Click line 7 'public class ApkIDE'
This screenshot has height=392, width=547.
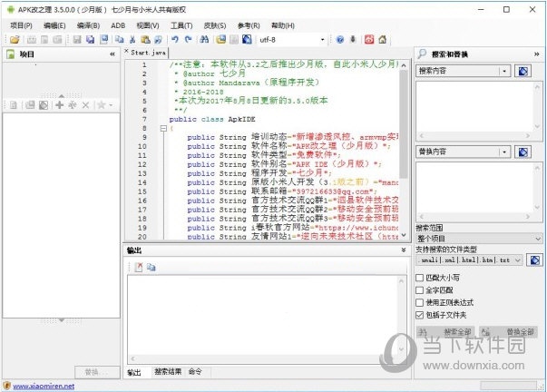point(212,120)
